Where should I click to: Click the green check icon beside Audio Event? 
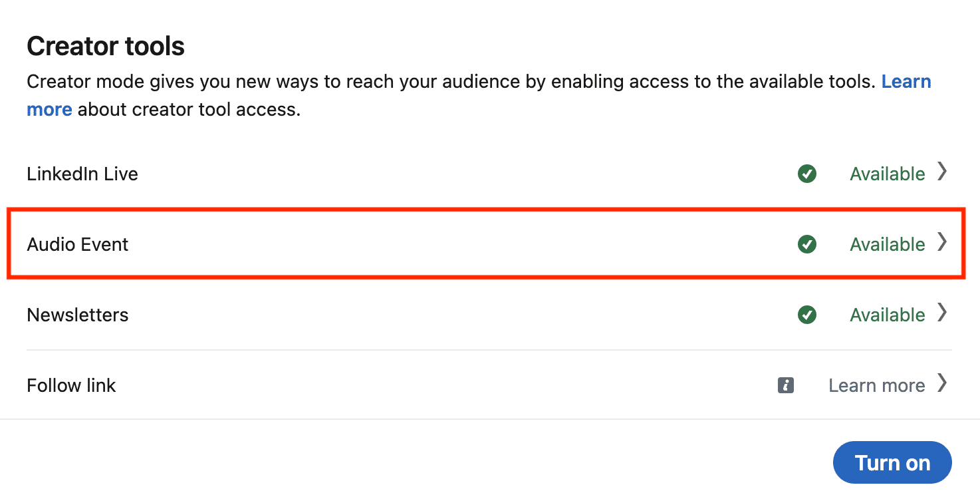click(806, 244)
